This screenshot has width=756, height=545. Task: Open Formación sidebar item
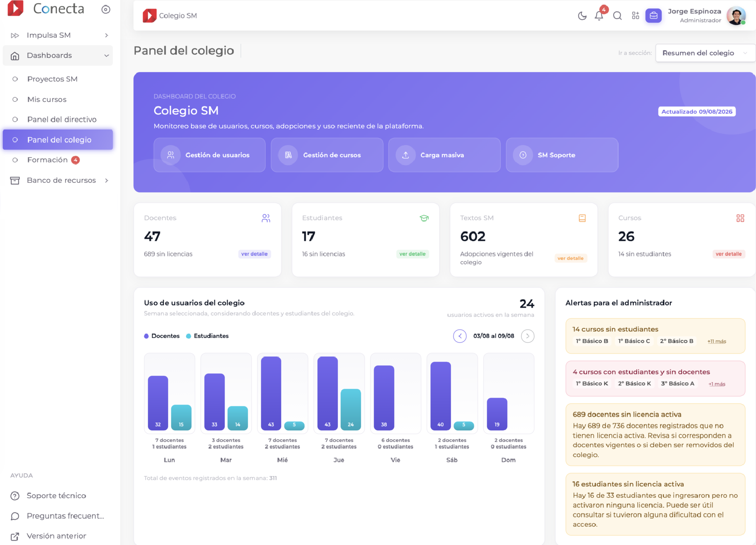tap(47, 160)
